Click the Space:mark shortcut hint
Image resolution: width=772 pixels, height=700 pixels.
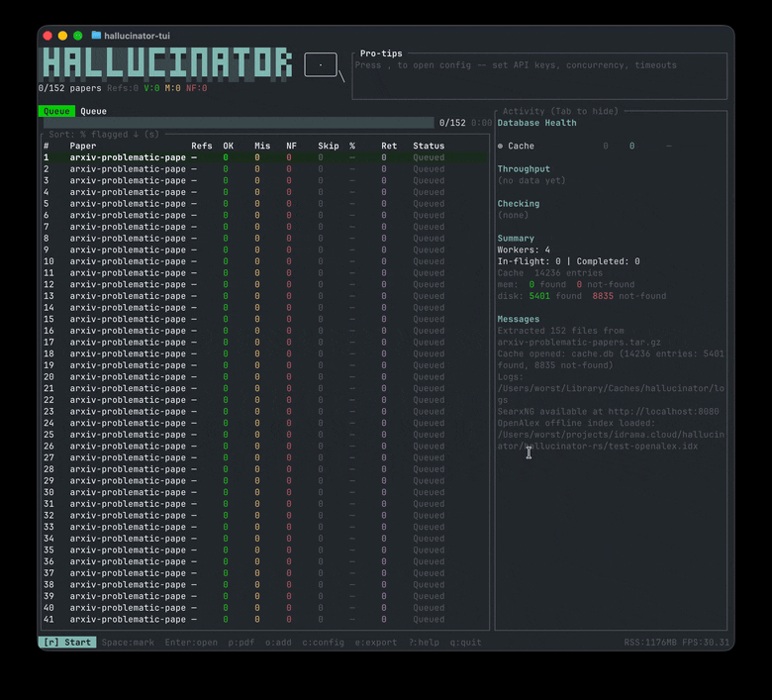coord(128,643)
